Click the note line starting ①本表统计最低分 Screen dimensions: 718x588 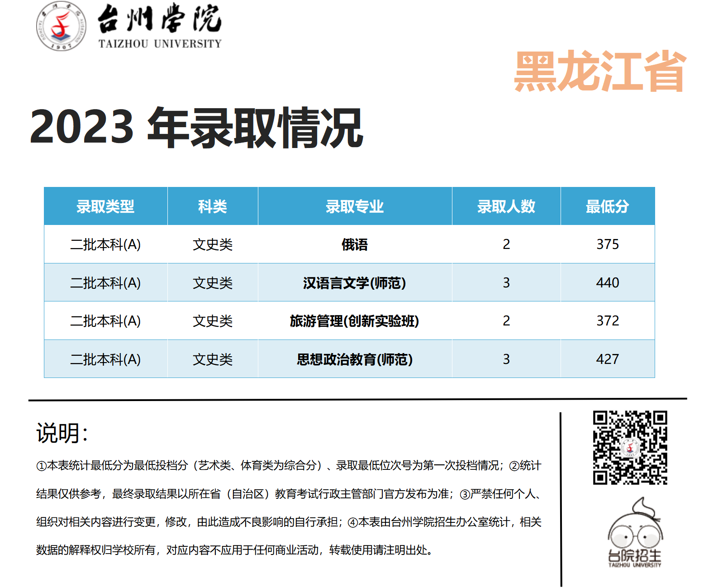289,465
